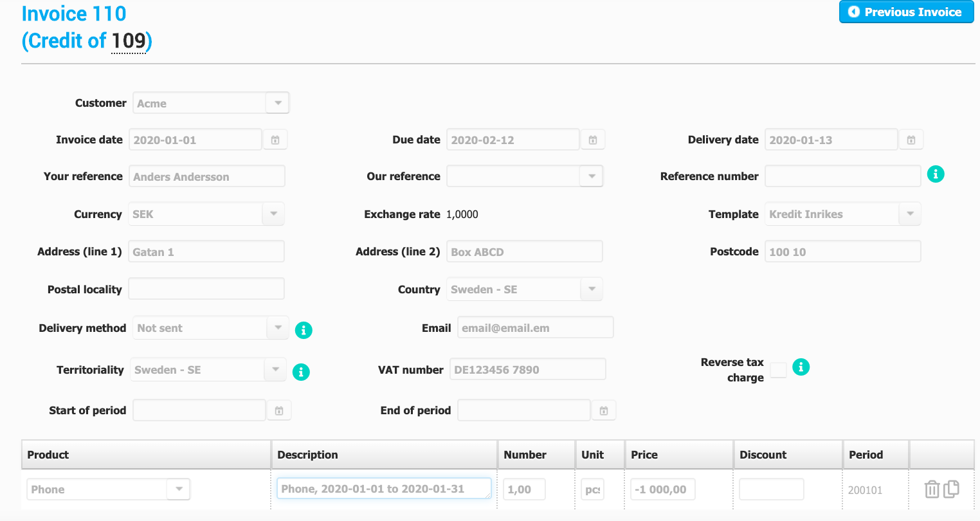Screen dimensions: 980x521
Task: Open credited invoice 109 link
Action: [x=129, y=41]
